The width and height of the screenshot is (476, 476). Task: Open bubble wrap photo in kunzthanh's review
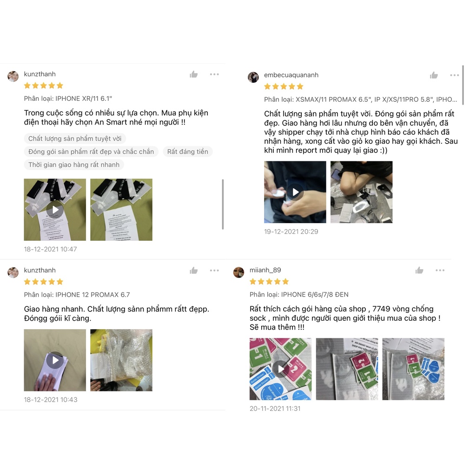tap(121, 360)
